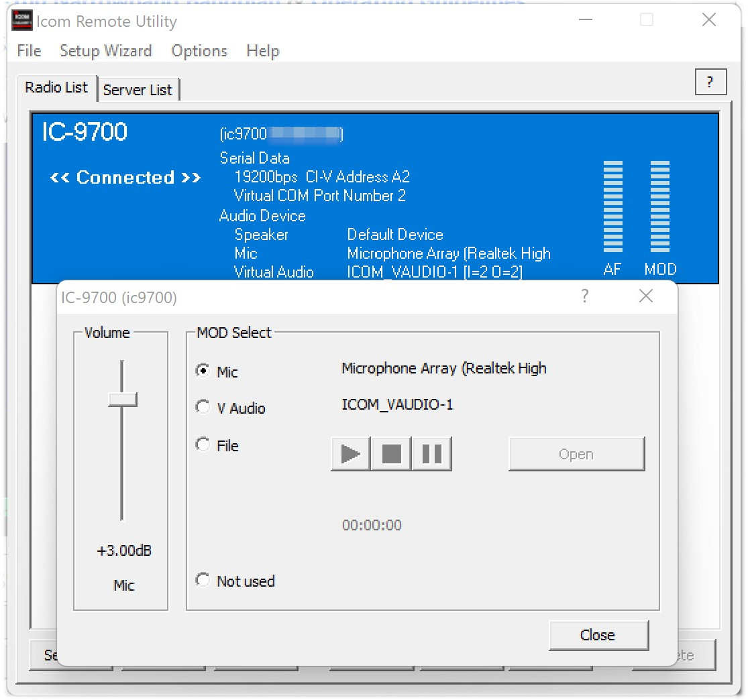Click the IC-9700 radio name heading
Screen dimensions: 748x700
[85, 131]
